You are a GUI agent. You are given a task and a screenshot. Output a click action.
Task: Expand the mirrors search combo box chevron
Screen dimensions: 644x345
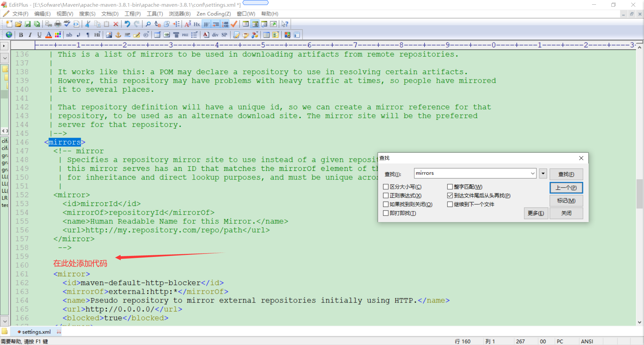coord(533,173)
